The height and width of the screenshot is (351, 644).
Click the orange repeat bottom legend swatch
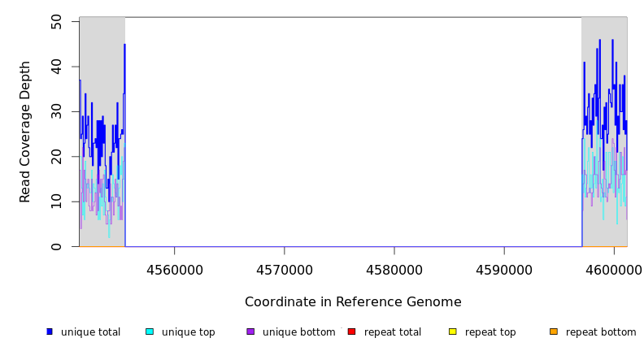554,331
